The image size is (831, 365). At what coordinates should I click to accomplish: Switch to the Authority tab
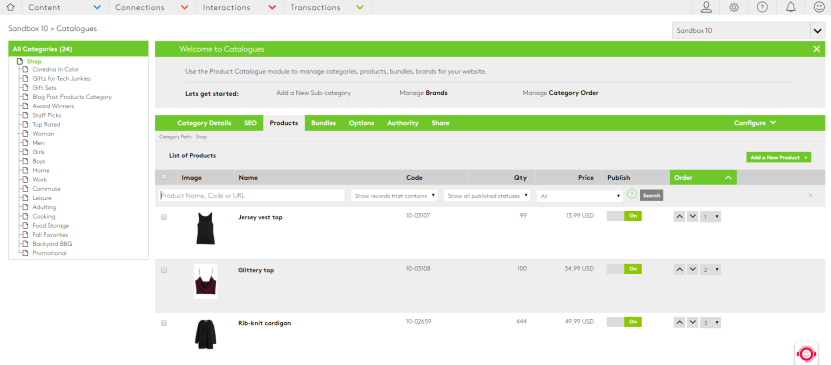point(403,123)
